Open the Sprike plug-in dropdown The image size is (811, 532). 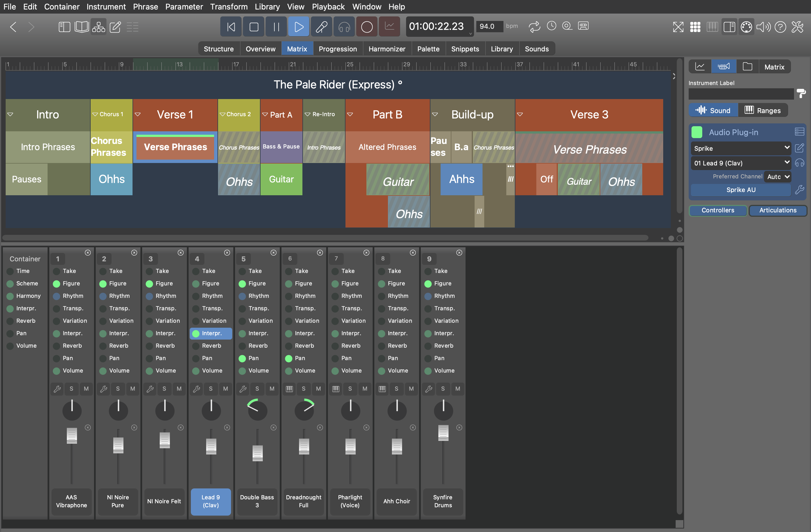tap(741, 148)
